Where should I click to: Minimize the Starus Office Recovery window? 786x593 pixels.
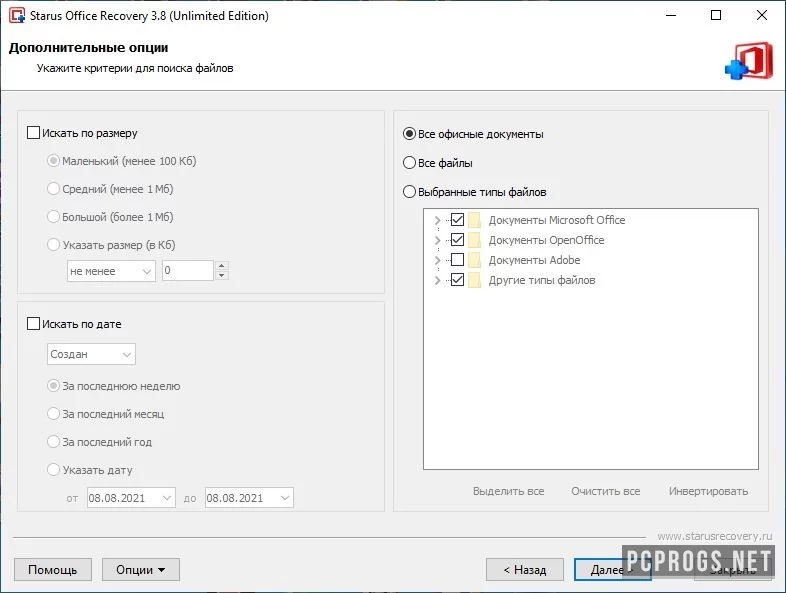point(671,15)
